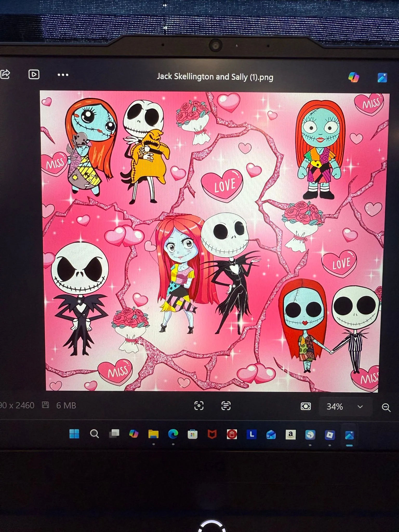Open Windows Search from the taskbar
Image resolution: width=399 pixels, height=532 pixels.
[x=94, y=434]
